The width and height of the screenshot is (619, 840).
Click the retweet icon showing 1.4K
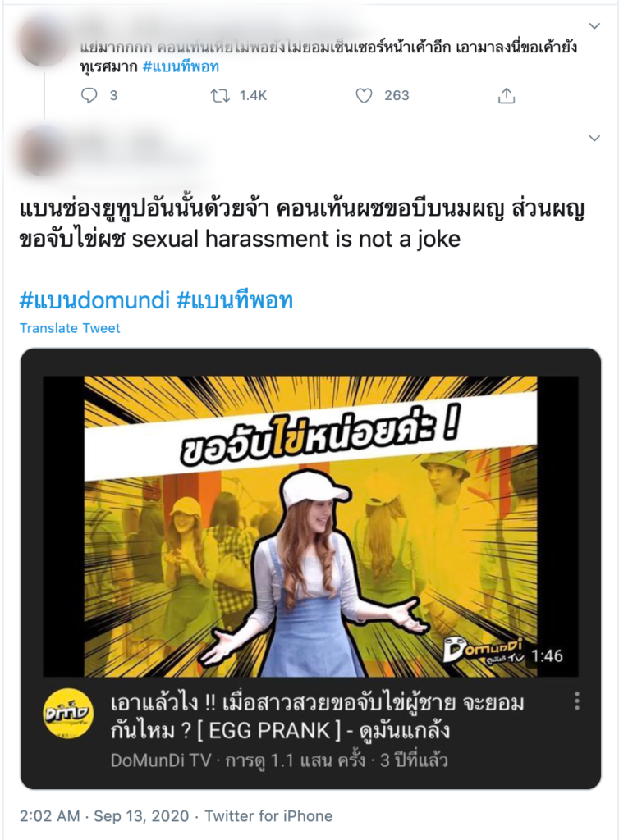click(x=220, y=96)
